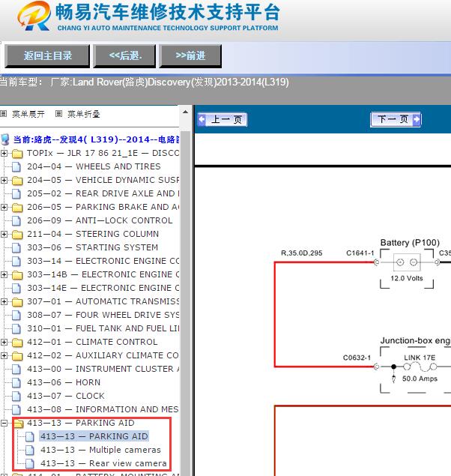Click the 204-05 VEHICLE DYNAMIC folder icon
Screen dimensions: 451x476
(x=17, y=181)
